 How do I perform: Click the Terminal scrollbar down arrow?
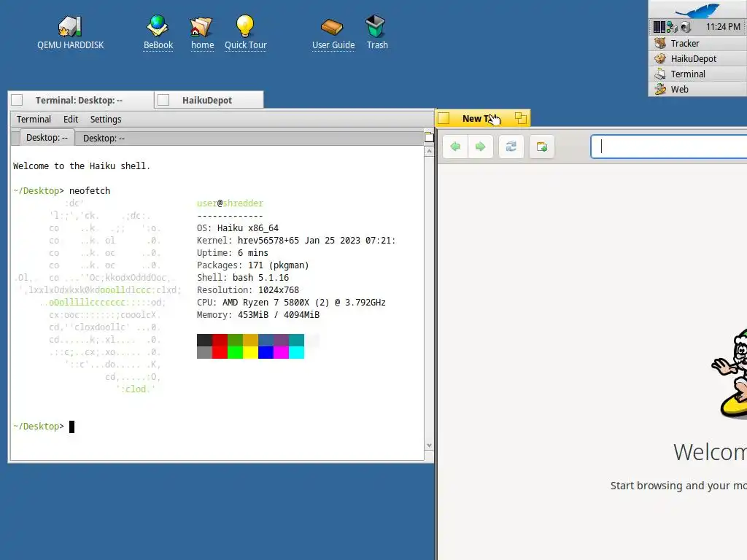429,446
